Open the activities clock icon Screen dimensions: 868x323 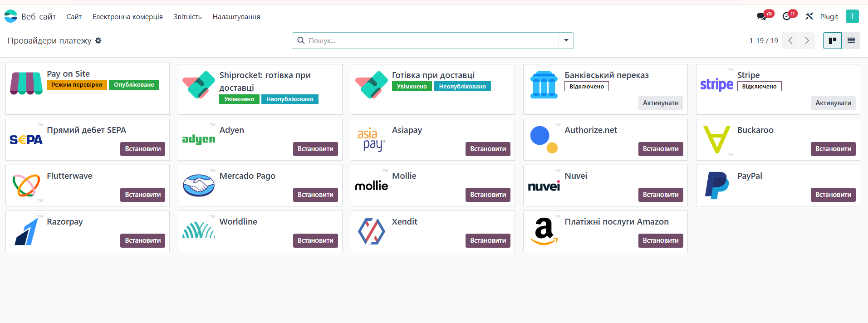787,16
